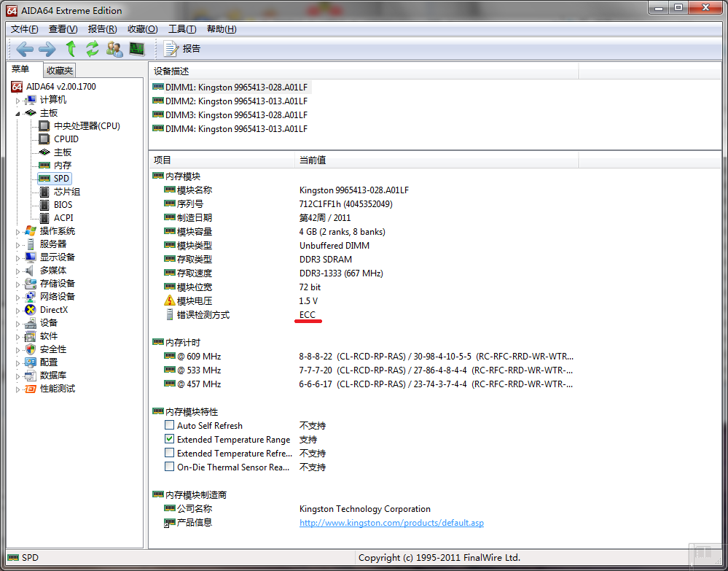Open the BIOS tree entry
The height and width of the screenshot is (571, 728).
(x=63, y=204)
